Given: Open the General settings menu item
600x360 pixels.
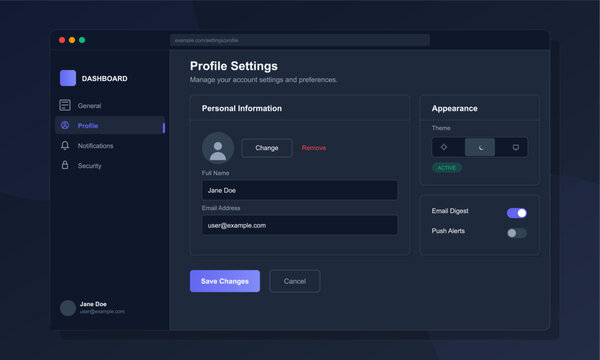Looking at the screenshot, I should click(110, 105).
